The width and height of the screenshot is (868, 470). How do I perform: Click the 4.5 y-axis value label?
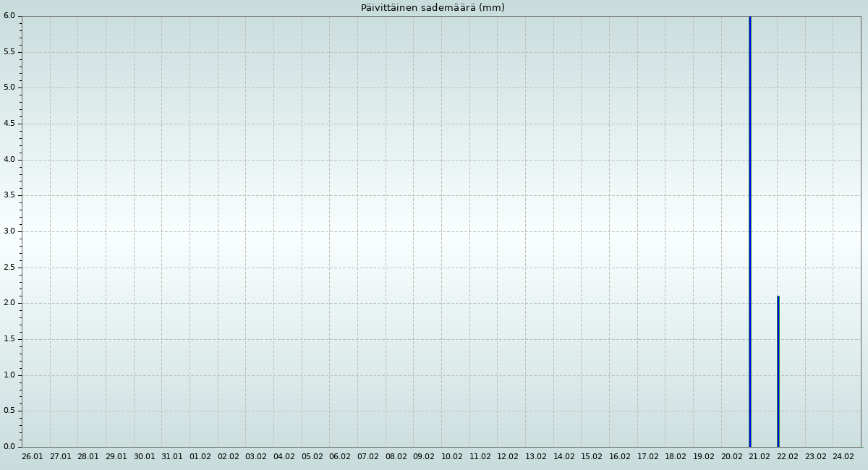pos(9,124)
